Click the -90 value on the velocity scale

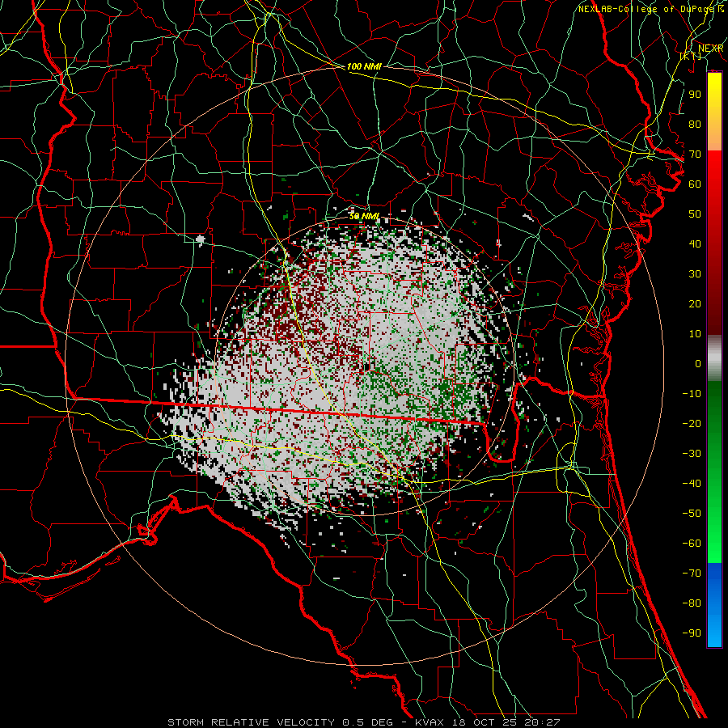click(x=692, y=633)
